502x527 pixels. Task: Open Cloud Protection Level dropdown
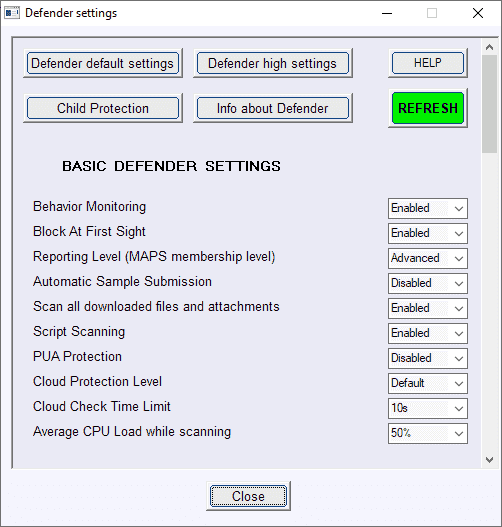tap(428, 383)
